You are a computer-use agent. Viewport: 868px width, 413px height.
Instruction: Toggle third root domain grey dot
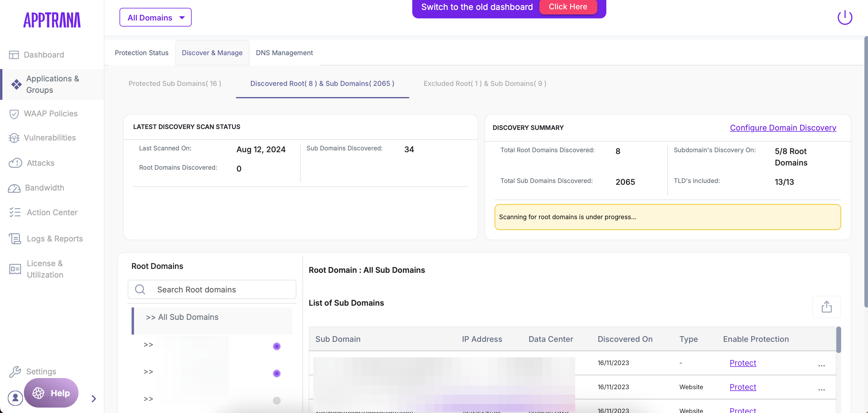coord(277,400)
